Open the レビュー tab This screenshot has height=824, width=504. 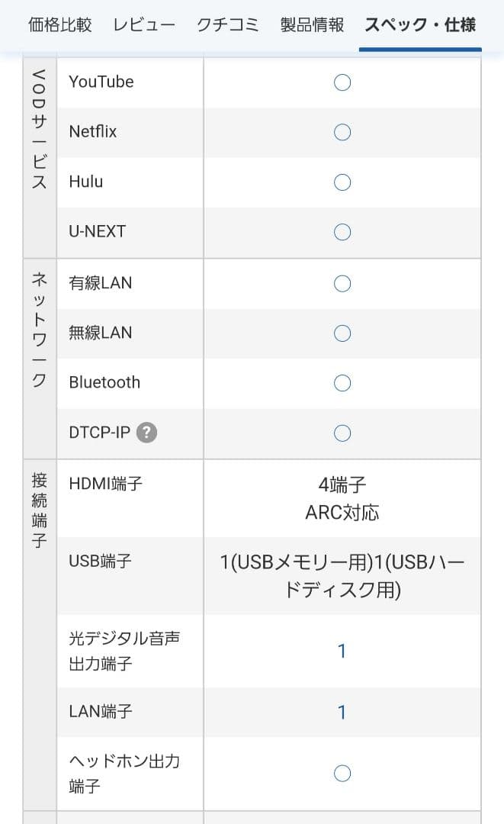143,24
